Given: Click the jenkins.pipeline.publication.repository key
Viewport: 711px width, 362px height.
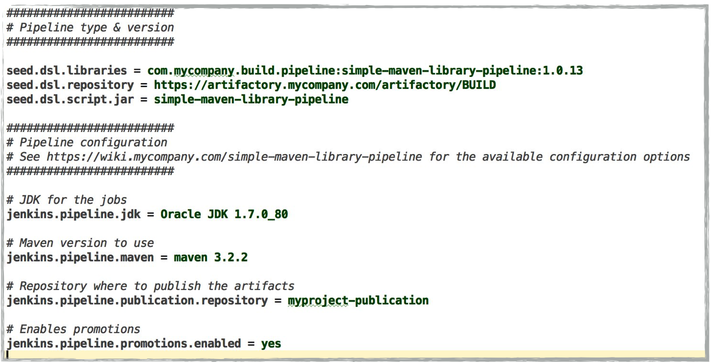Looking at the screenshot, I should (137, 301).
